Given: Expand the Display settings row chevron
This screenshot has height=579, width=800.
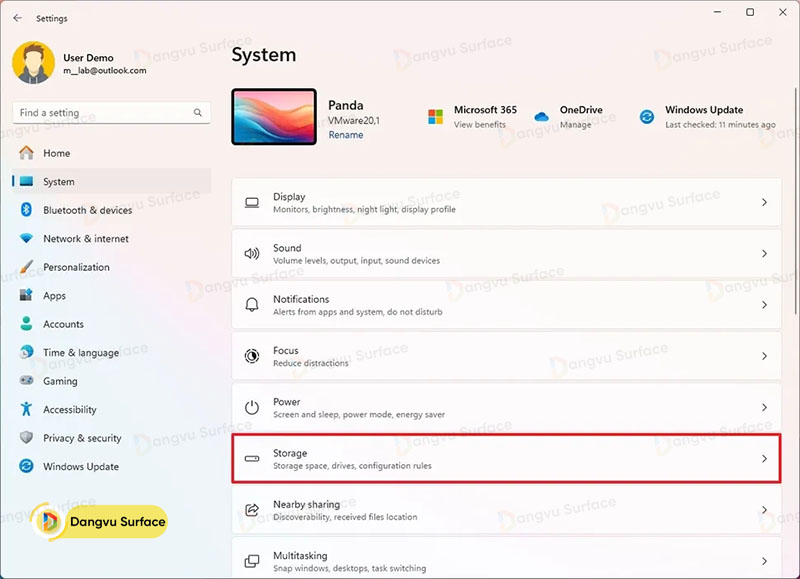Looking at the screenshot, I should click(766, 202).
